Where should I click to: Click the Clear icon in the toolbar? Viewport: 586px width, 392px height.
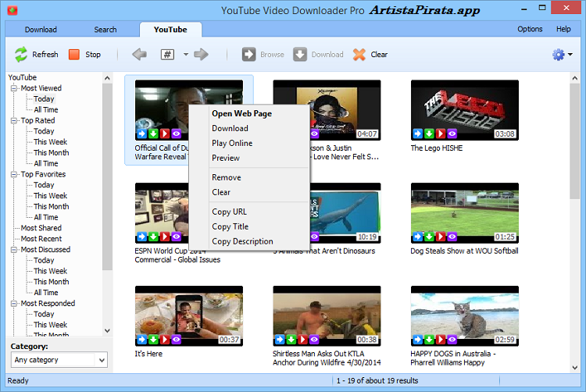point(359,55)
